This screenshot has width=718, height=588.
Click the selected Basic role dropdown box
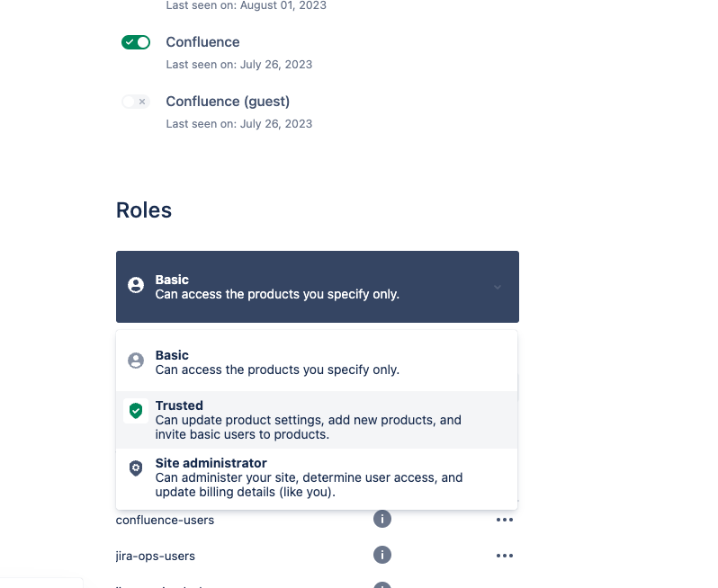pos(318,287)
